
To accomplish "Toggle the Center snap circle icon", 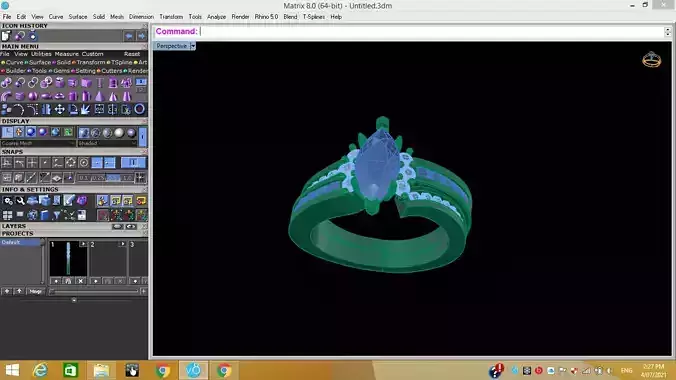I will (x=84, y=163).
